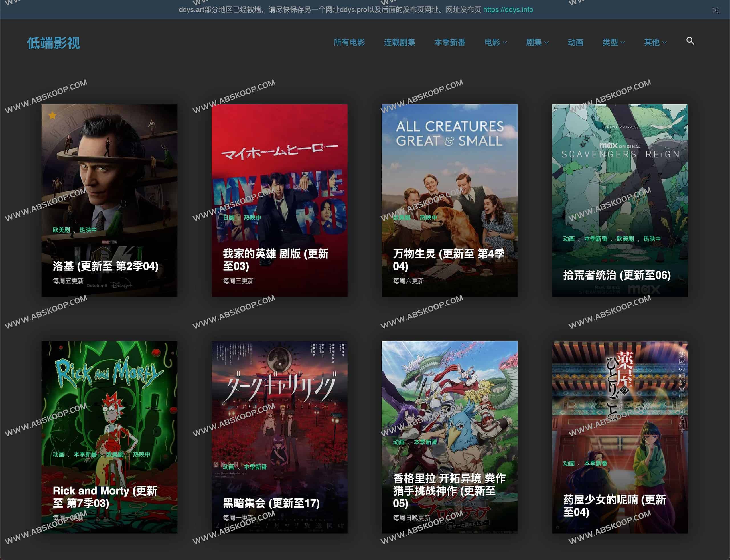Open the All Creatures Great & Small poster
Viewport: 730px width, 560px height.
click(x=449, y=167)
